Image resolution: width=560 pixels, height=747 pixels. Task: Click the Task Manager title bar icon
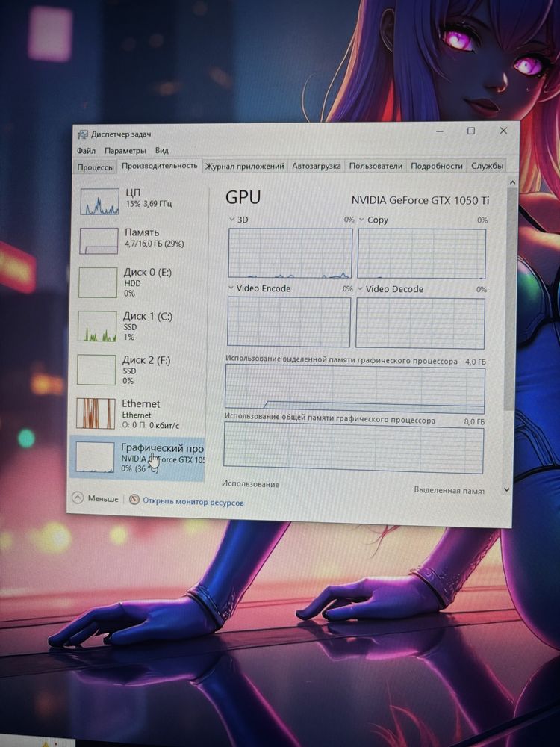83,134
